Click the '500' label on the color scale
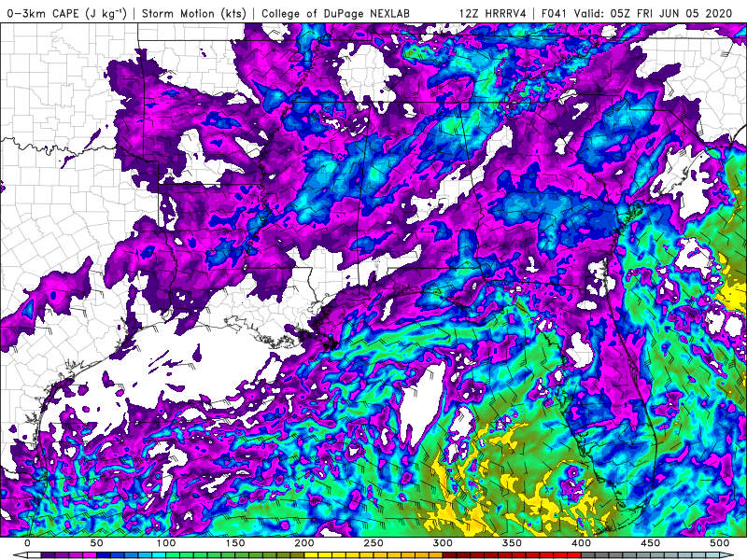The height and width of the screenshot is (560, 747). coord(719,543)
